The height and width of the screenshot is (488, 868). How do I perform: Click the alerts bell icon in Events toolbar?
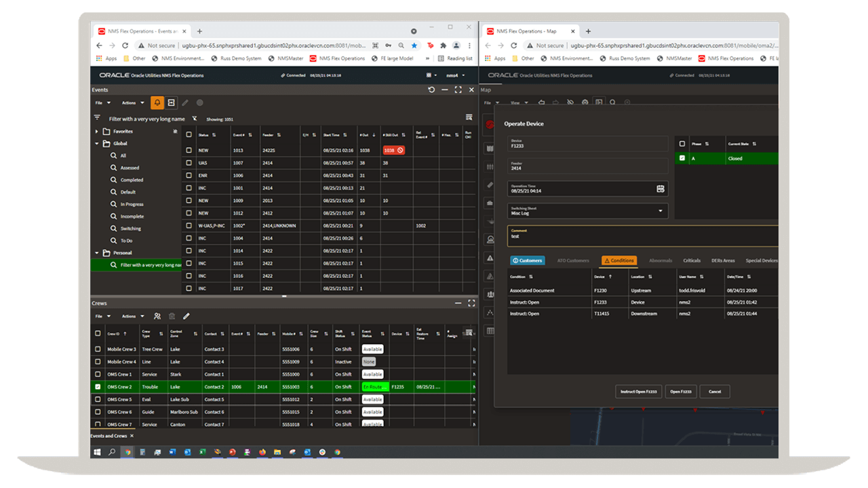157,103
